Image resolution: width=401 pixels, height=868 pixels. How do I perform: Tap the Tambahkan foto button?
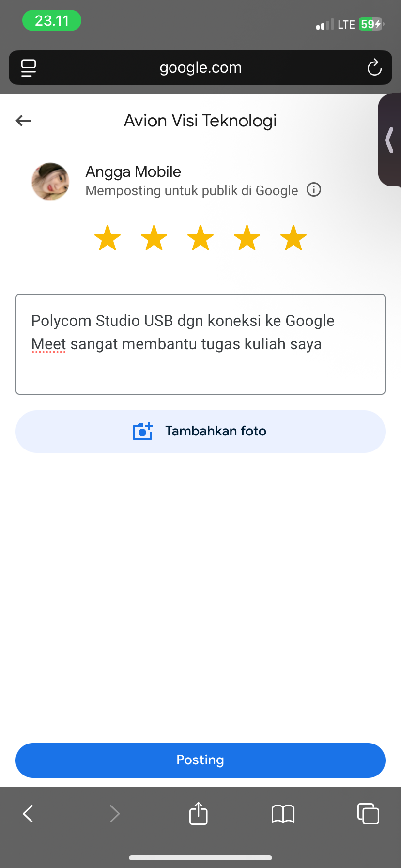pos(200,432)
